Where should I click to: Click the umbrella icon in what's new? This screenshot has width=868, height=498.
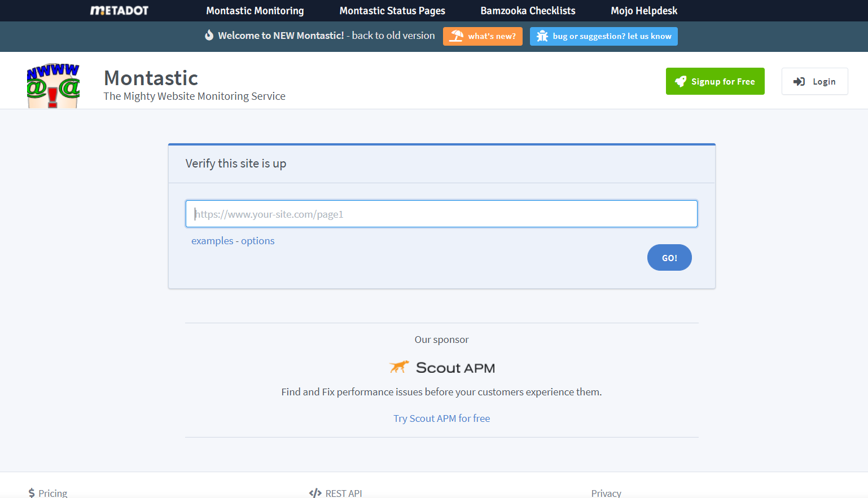(457, 36)
